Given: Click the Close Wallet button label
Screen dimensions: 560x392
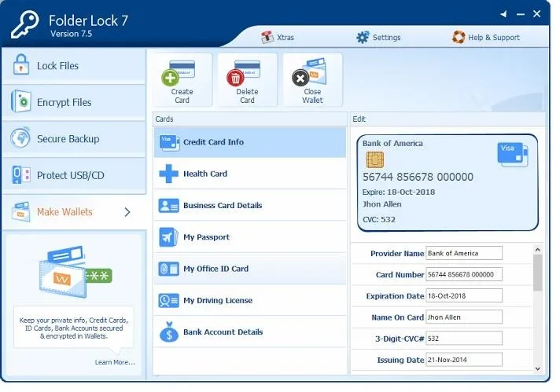Looking at the screenshot, I should pos(312,96).
